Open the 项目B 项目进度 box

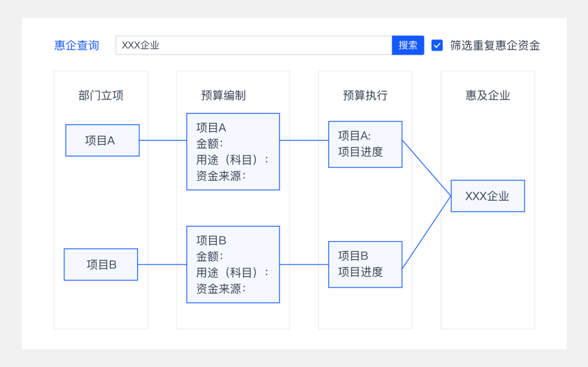tap(365, 264)
